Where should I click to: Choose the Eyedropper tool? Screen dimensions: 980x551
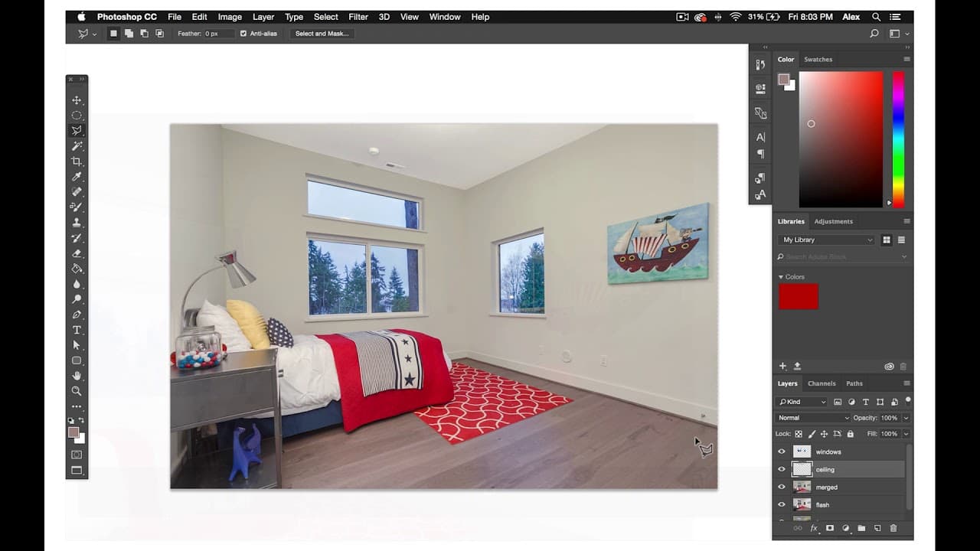point(77,177)
